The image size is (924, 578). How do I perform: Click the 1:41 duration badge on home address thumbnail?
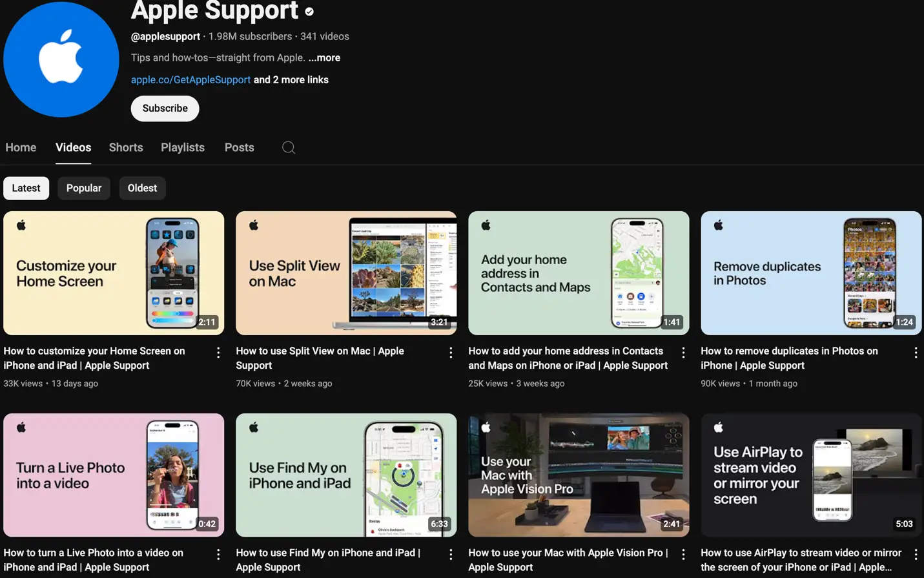672,322
